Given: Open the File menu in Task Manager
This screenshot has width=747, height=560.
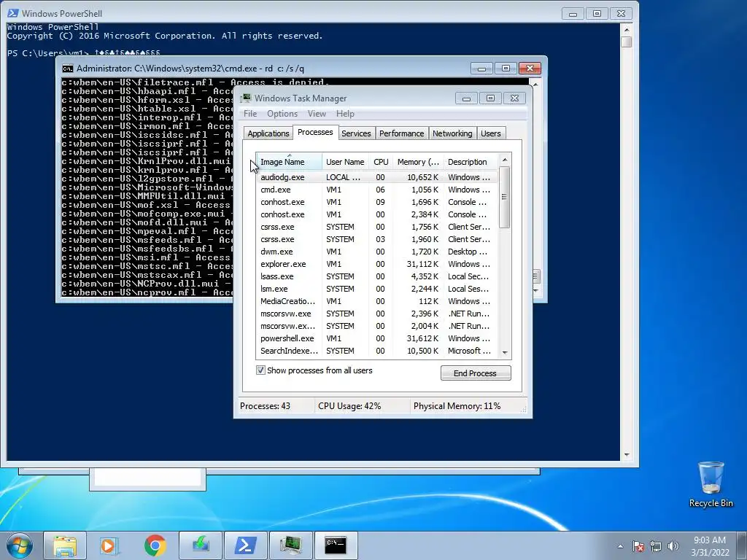Looking at the screenshot, I should pyautogui.click(x=250, y=114).
